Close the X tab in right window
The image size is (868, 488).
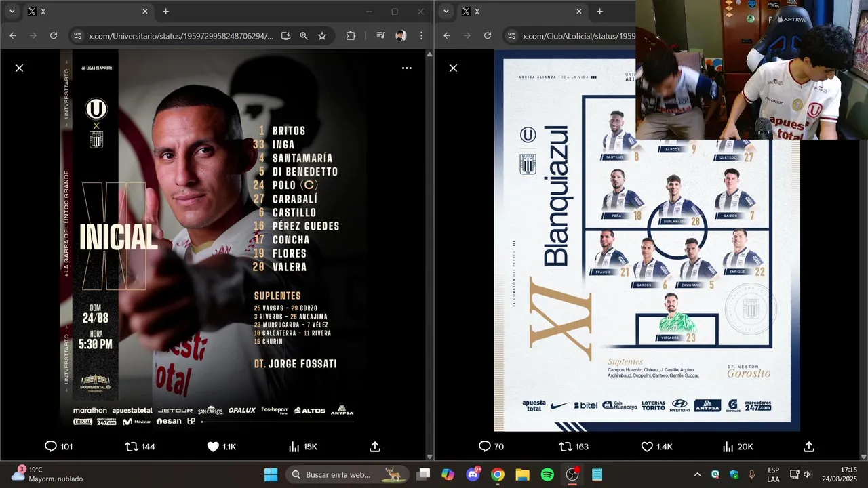578,11
